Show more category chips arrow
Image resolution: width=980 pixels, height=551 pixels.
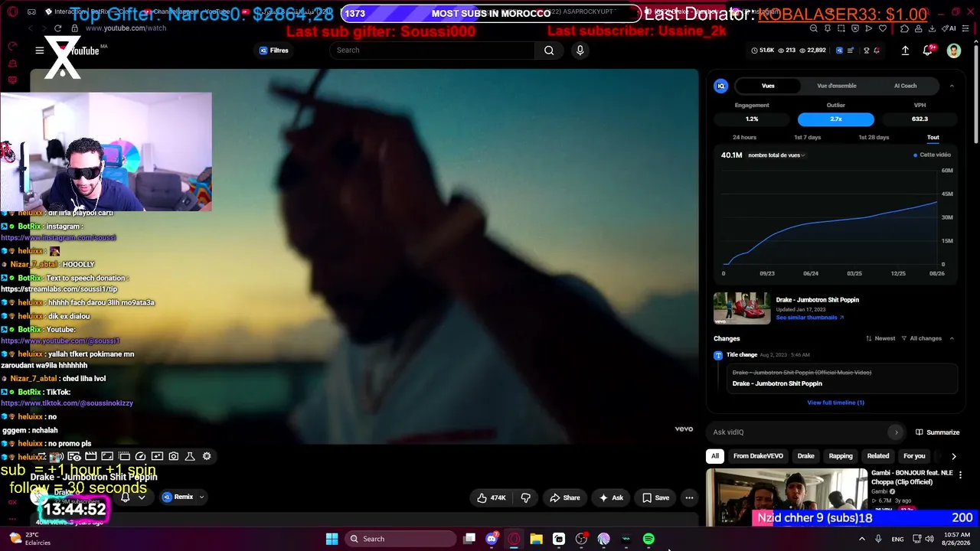(953, 456)
